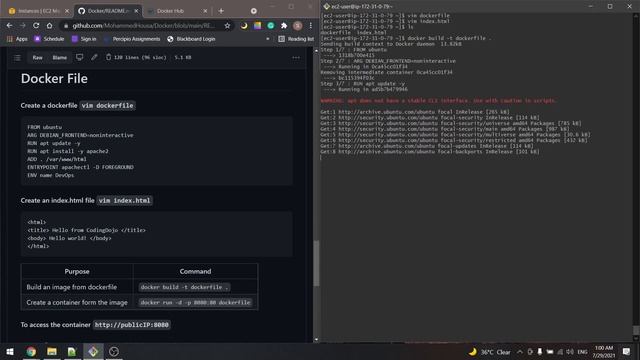The width and height of the screenshot is (640, 360).
Task: Open Schedule bookmark
Action: point(49,39)
